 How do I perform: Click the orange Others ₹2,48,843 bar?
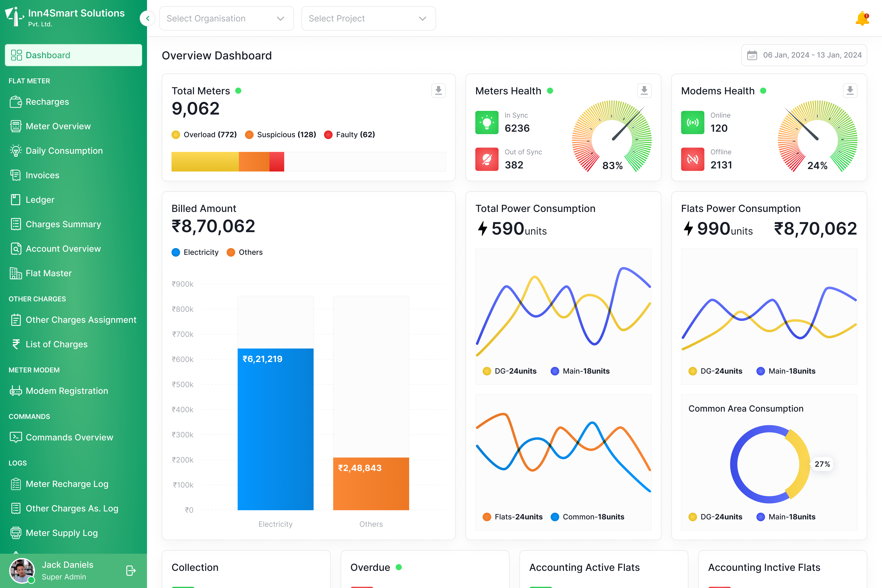[x=371, y=483]
